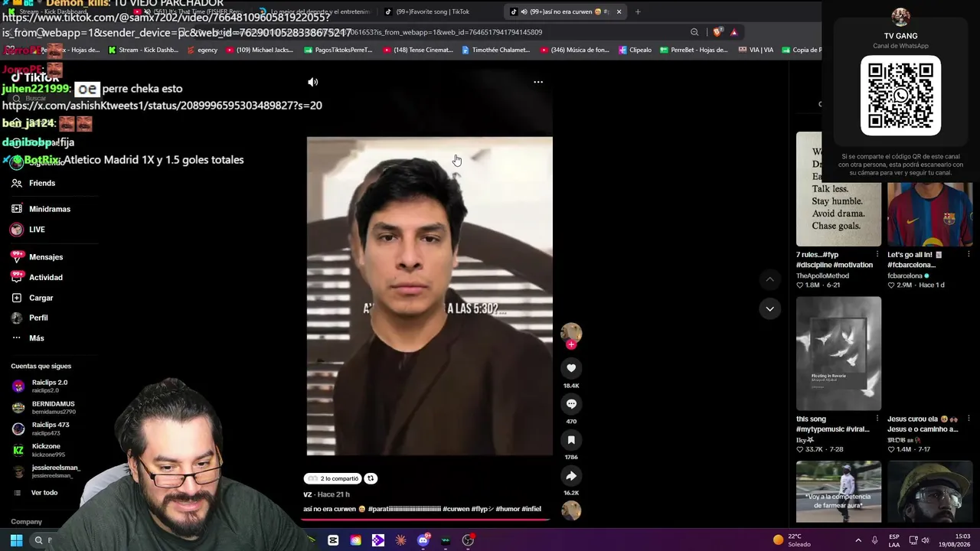This screenshot has height=551, width=980.
Task: Open the Raiclips 2.0 followed account
Action: click(x=41, y=386)
